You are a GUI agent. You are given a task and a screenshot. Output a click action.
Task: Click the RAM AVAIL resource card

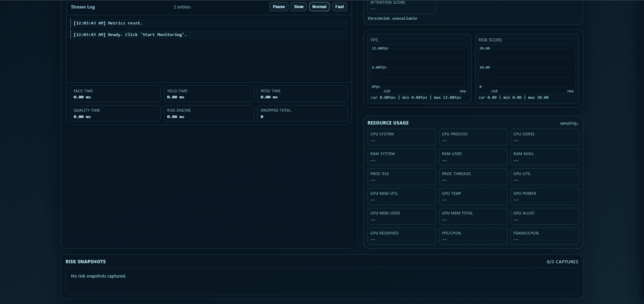click(545, 157)
